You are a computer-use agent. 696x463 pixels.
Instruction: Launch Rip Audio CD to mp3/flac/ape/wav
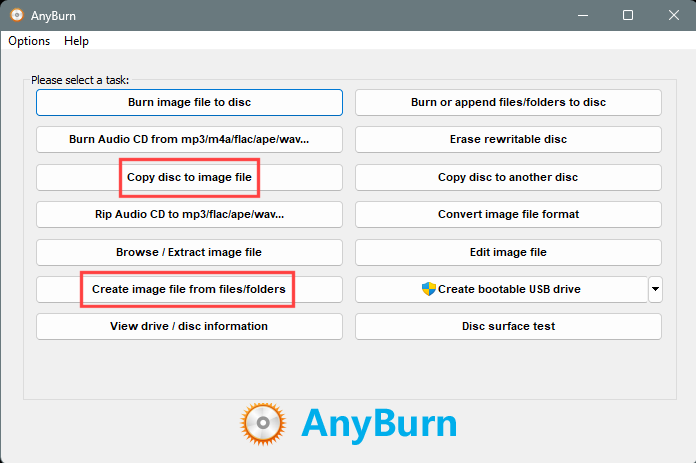[190, 214]
